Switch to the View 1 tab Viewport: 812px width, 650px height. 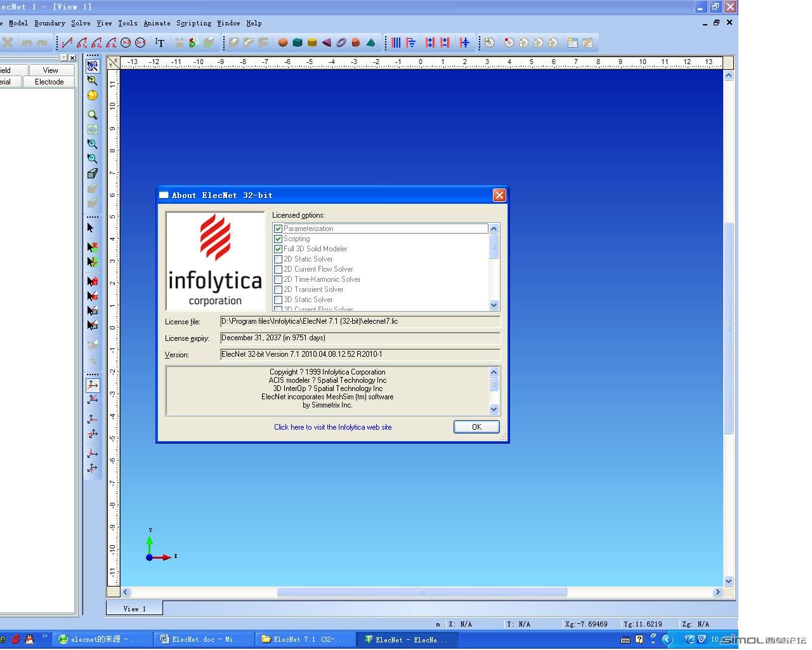[x=134, y=608]
